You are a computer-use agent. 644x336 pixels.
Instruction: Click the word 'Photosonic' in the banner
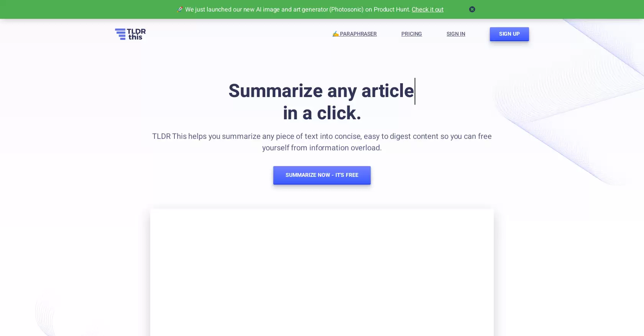tap(347, 9)
